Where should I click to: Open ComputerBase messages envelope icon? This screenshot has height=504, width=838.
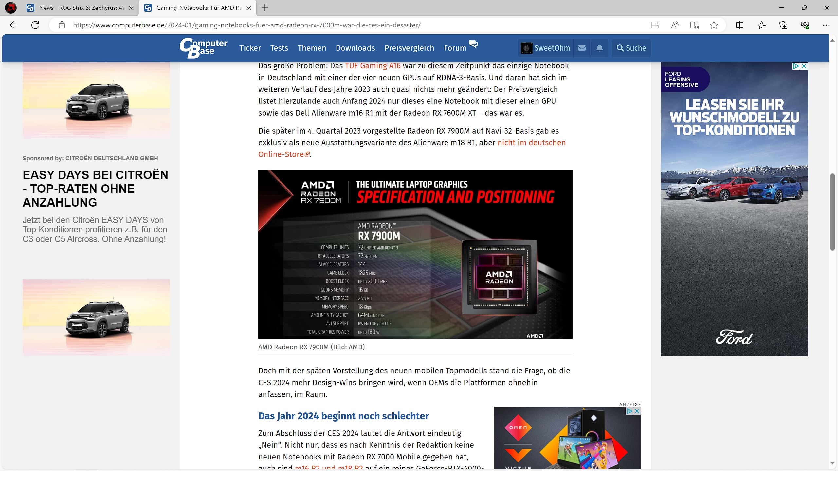tap(582, 48)
